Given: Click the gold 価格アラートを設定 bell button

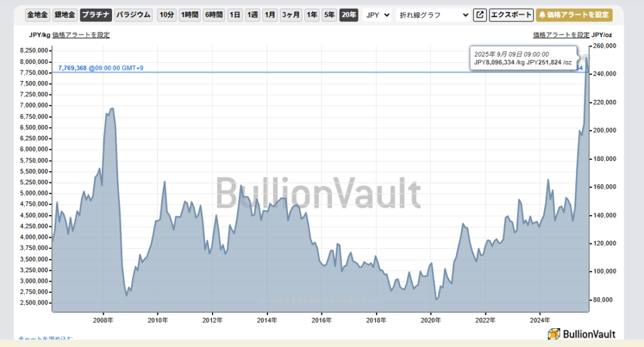Looking at the screenshot, I should tap(574, 14).
